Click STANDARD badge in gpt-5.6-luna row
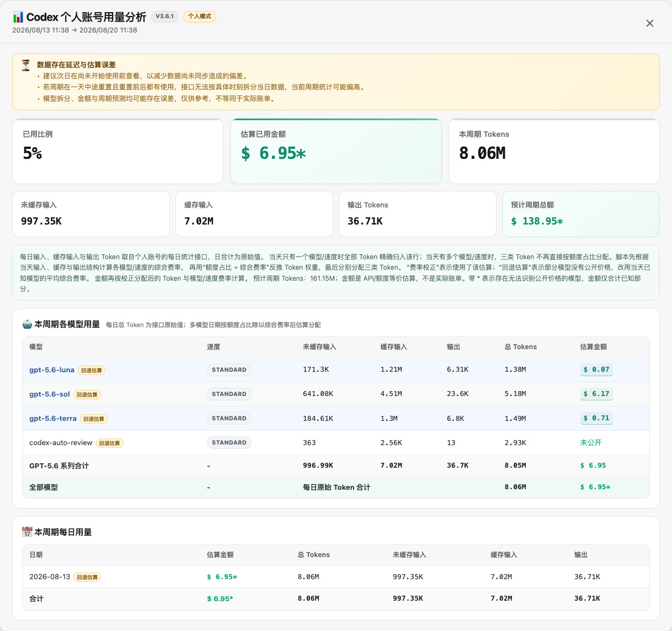This screenshot has height=631, width=672. pos(229,370)
